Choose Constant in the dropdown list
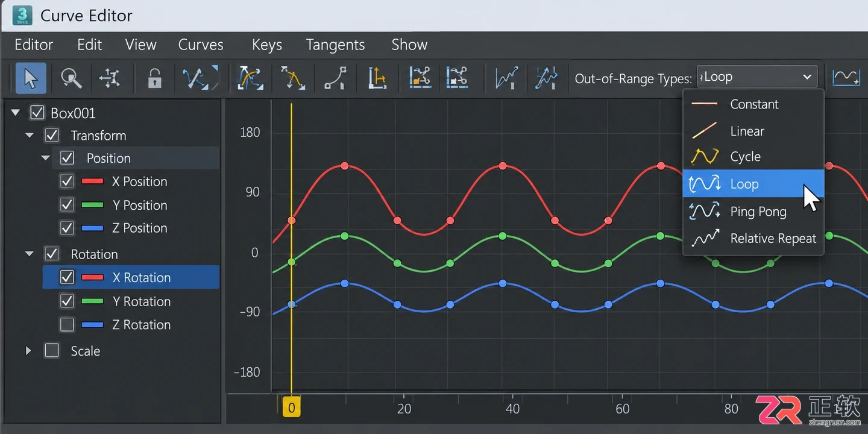Screen dimensions: 868x434 tap(753, 104)
